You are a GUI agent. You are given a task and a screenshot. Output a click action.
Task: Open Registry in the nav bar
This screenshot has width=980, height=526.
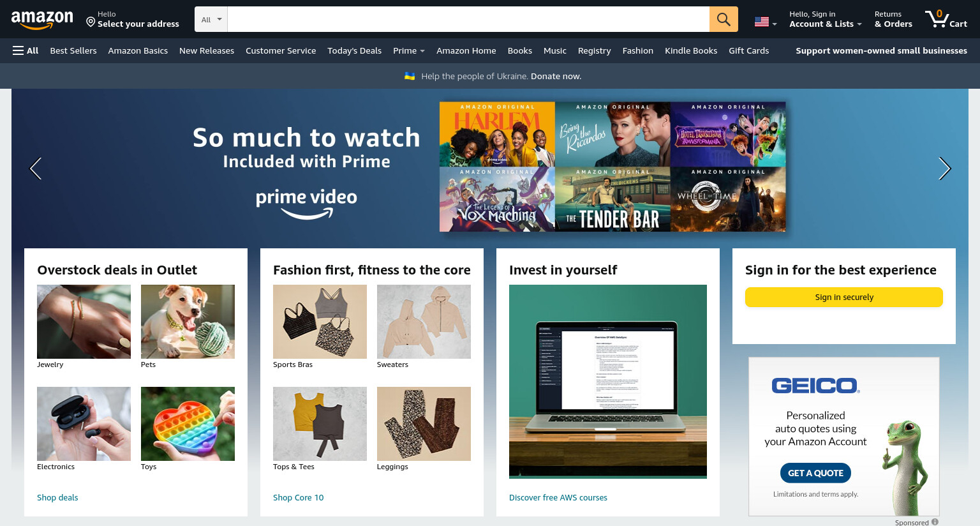[594, 50]
